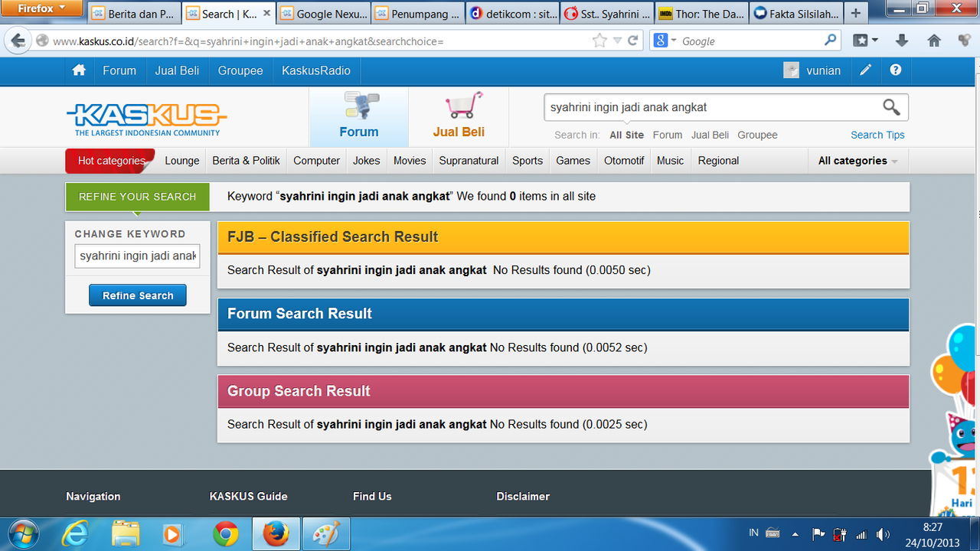Switch to the Thor: The Da... tab
980x551 pixels.
701,14
